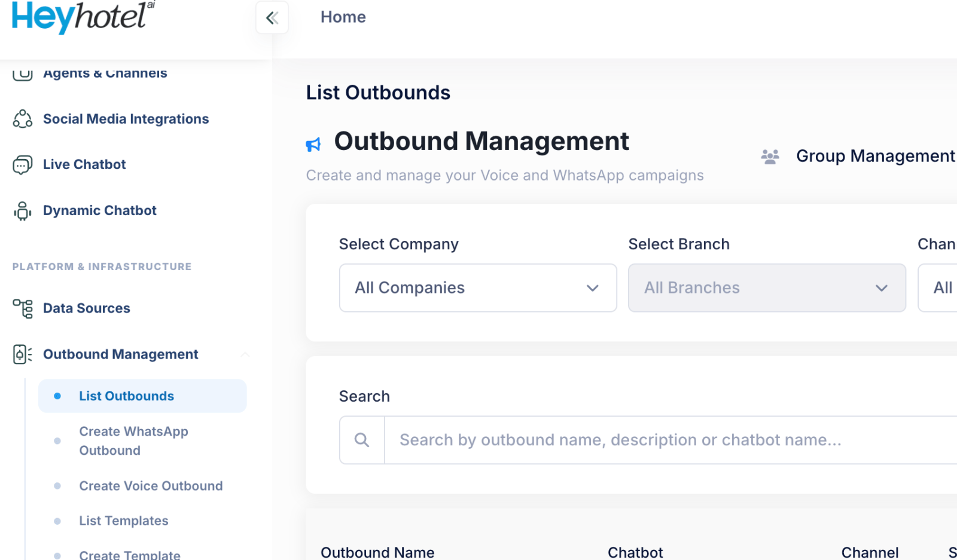Screen dimensions: 957x560
Task: Click the Group Management people icon
Action: pyautogui.click(x=770, y=157)
